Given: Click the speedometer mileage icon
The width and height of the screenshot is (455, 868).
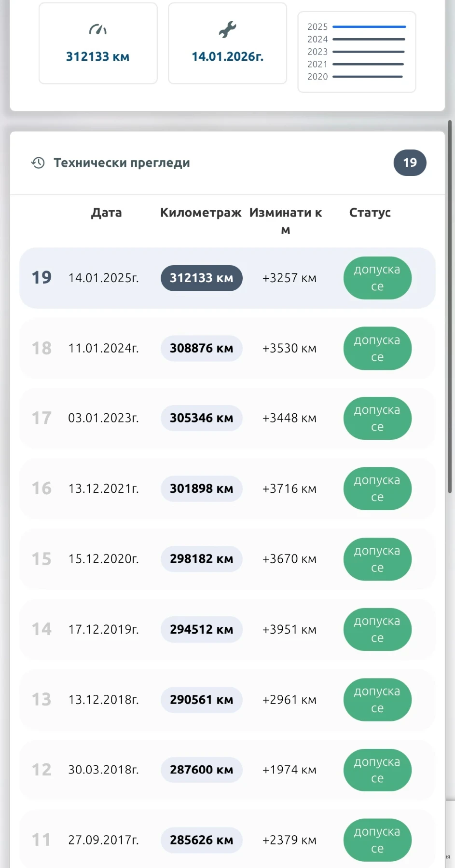Looking at the screenshot, I should click(97, 30).
